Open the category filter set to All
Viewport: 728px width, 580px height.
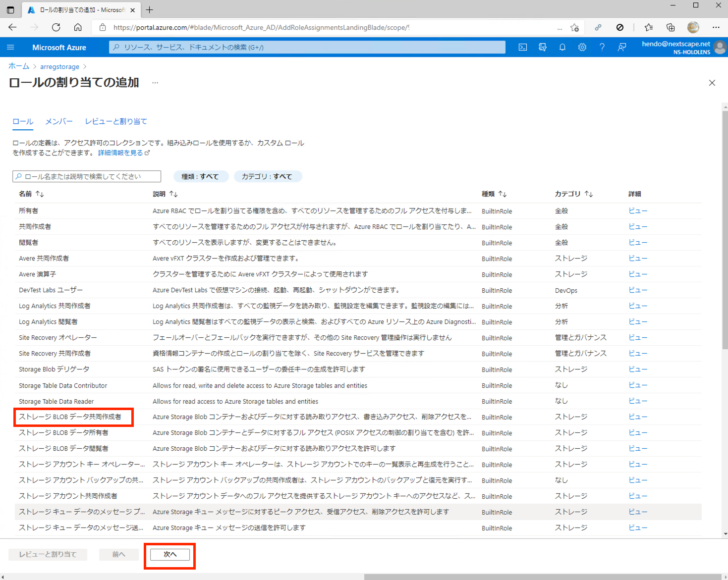point(267,176)
